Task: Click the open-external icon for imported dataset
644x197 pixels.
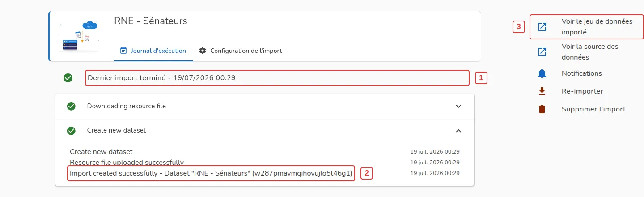Action: (542, 27)
